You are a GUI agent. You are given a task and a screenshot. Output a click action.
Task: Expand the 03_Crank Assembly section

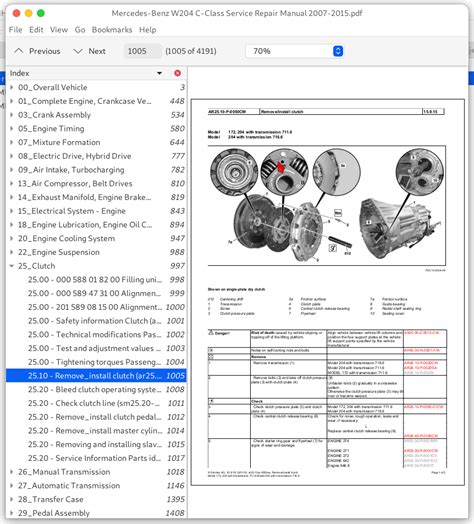click(12, 115)
